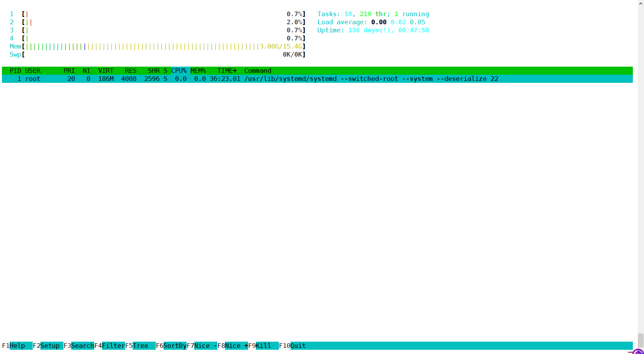Open Help in the function key bar

[x=17, y=346]
